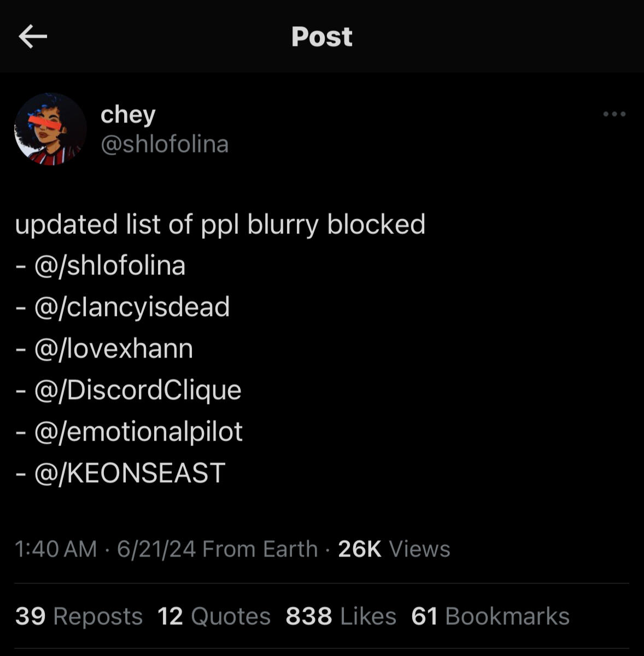The image size is (644, 656).
Task: Open the @shlofolina handle under chey
Action: 165,144
